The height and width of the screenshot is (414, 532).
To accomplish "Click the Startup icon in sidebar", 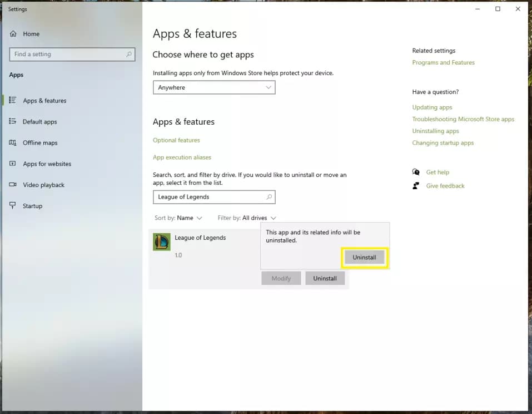I will pyautogui.click(x=13, y=205).
